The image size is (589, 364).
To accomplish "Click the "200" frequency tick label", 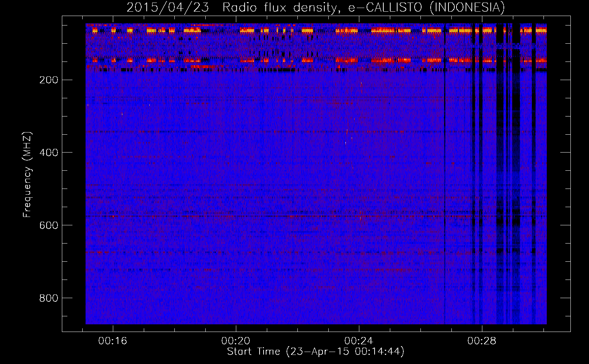I will point(49,80).
